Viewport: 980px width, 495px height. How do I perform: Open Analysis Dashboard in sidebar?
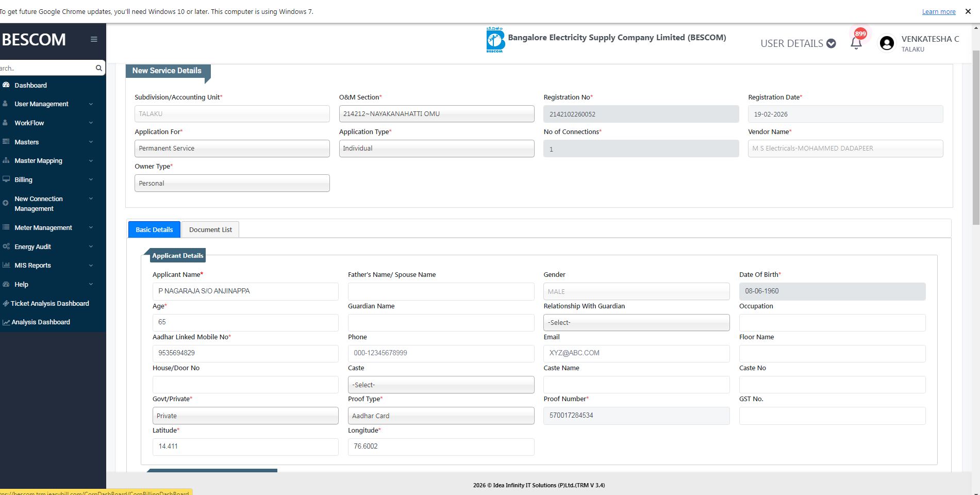click(x=41, y=322)
